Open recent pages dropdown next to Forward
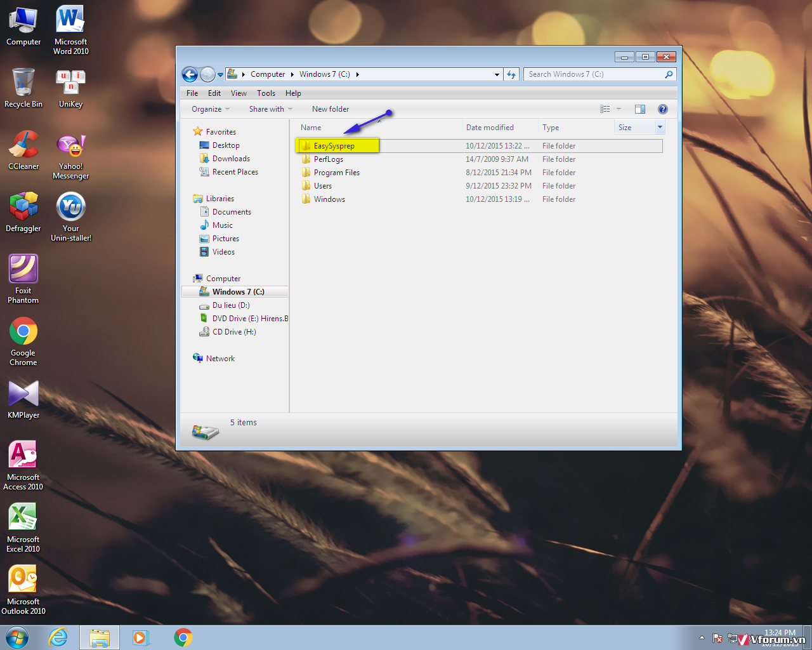812x650 pixels. pyautogui.click(x=220, y=74)
